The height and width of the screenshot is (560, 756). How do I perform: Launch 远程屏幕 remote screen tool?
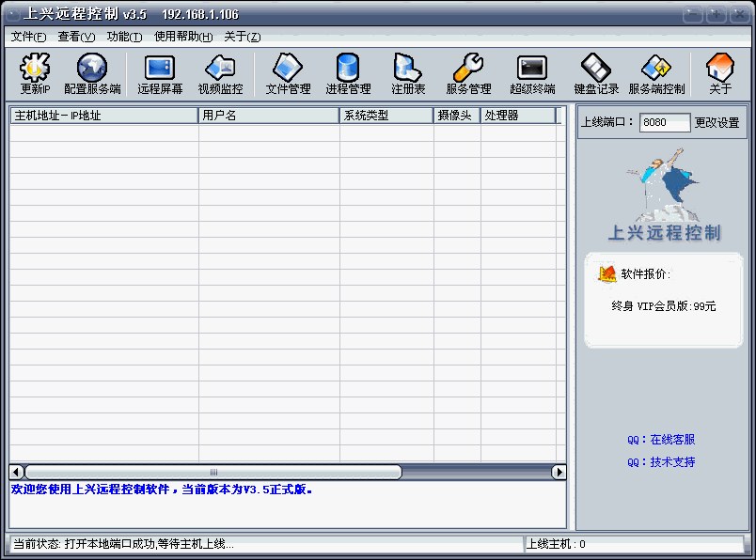click(160, 73)
